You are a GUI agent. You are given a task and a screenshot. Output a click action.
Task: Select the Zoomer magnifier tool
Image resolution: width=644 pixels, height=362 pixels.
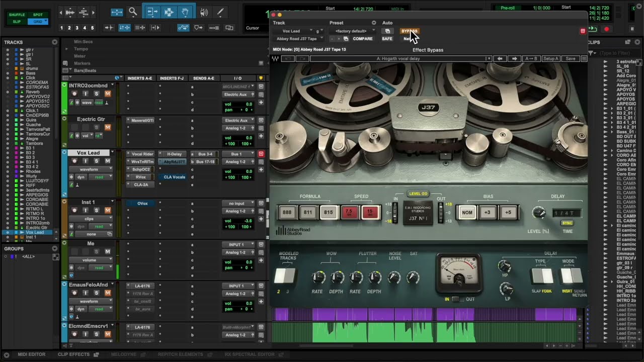click(x=133, y=12)
